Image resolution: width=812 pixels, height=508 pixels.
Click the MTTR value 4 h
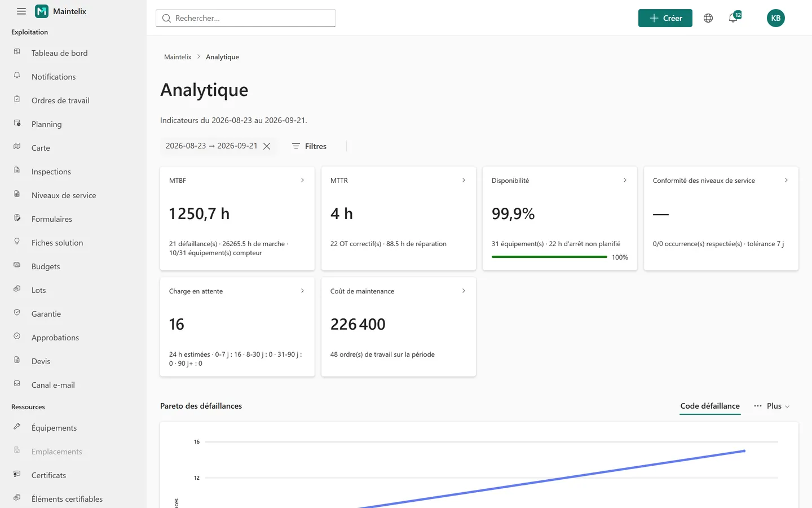342,214
